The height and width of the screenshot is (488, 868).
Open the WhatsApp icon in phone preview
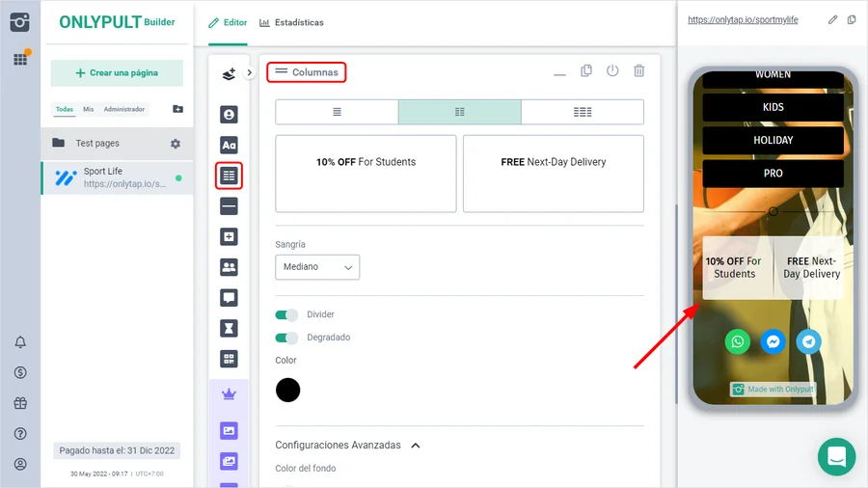(738, 341)
